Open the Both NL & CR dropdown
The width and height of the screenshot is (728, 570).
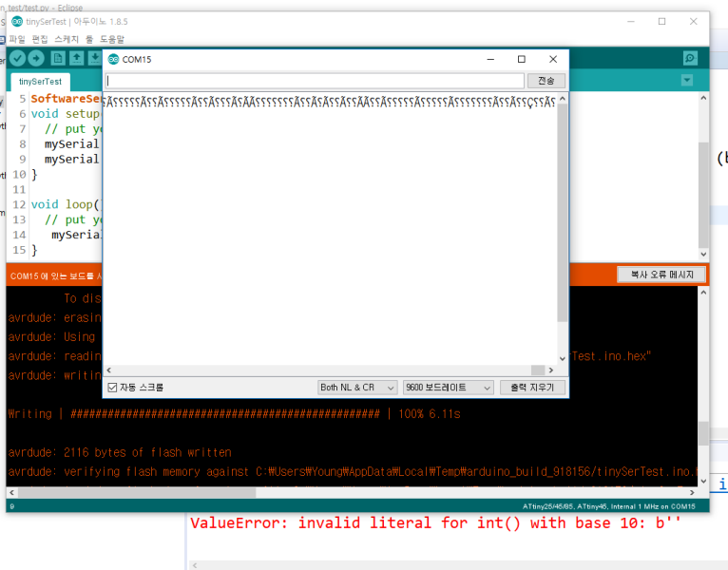coord(357,387)
